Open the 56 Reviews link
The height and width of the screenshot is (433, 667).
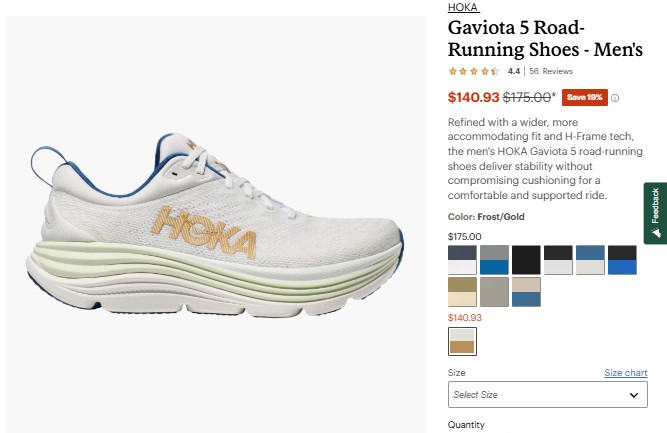click(551, 71)
